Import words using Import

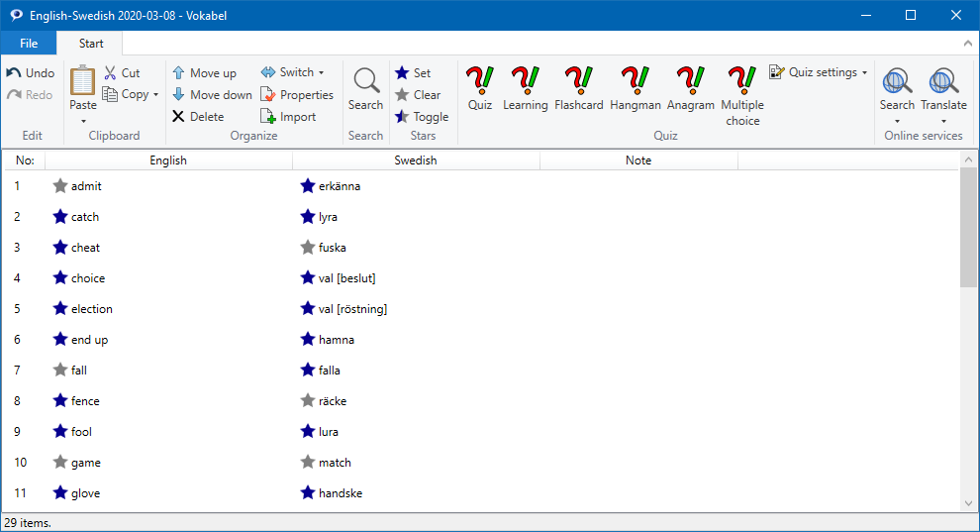288,116
